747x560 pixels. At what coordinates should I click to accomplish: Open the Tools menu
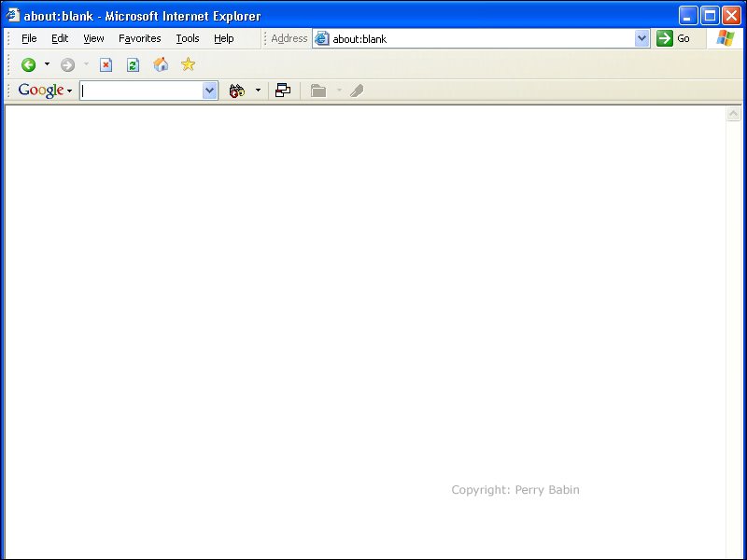188,38
